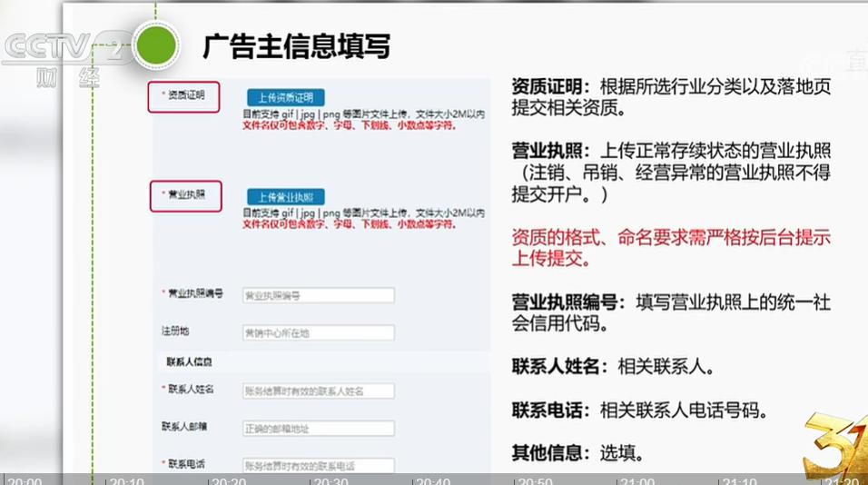Screen dimensions: 868x485
Task: Jump to the 21:00 timeline marker
Action: click(637, 480)
